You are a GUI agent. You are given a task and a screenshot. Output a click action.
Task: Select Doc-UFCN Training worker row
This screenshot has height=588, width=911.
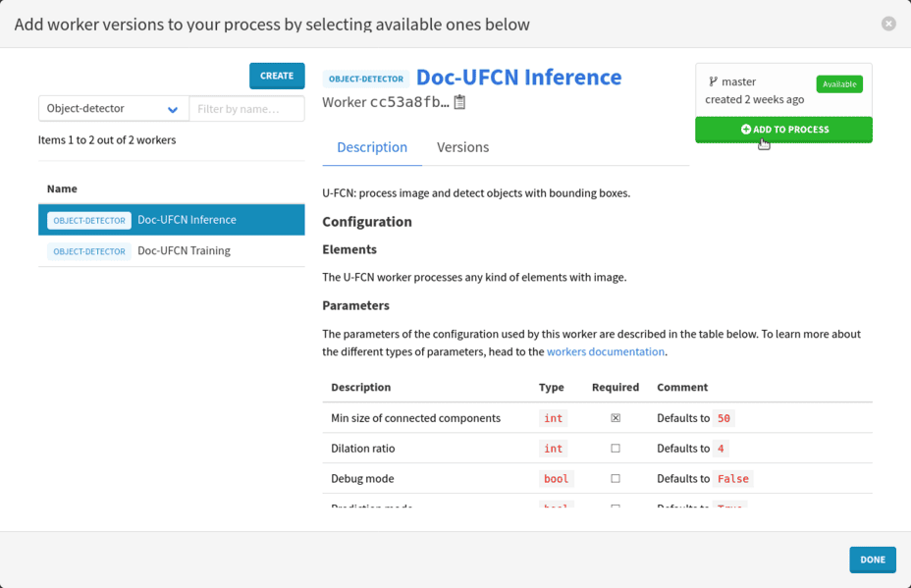click(x=172, y=251)
